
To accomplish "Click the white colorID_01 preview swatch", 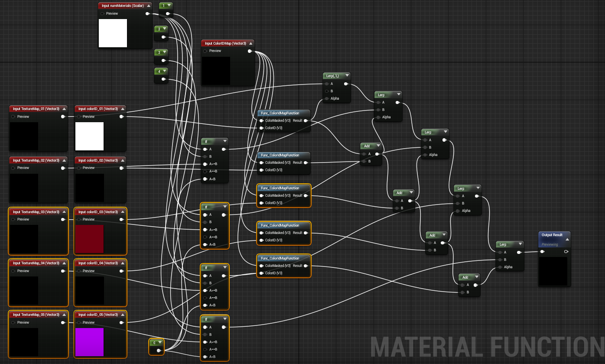I will (90, 136).
